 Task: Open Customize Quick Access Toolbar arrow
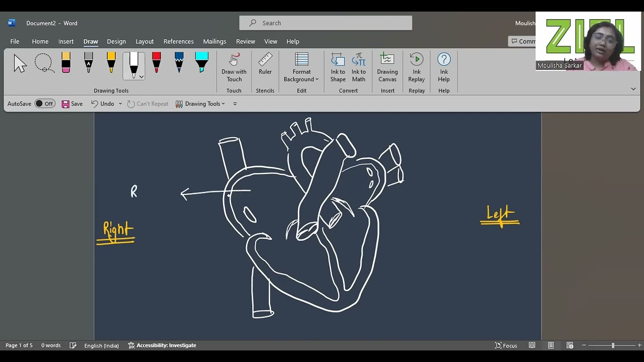pyautogui.click(x=235, y=104)
